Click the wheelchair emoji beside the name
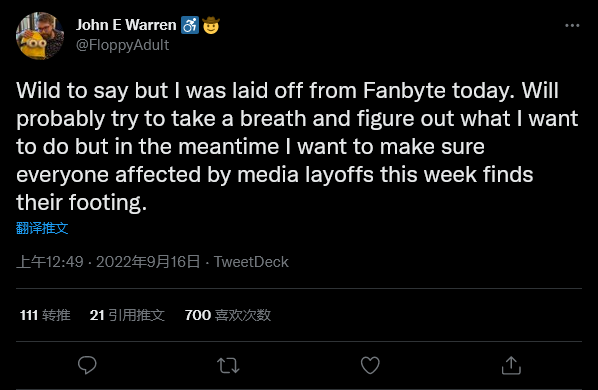 click(x=190, y=25)
